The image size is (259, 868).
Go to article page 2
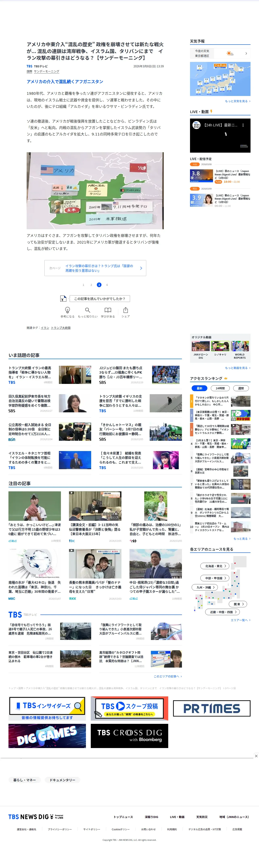[91, 285]
